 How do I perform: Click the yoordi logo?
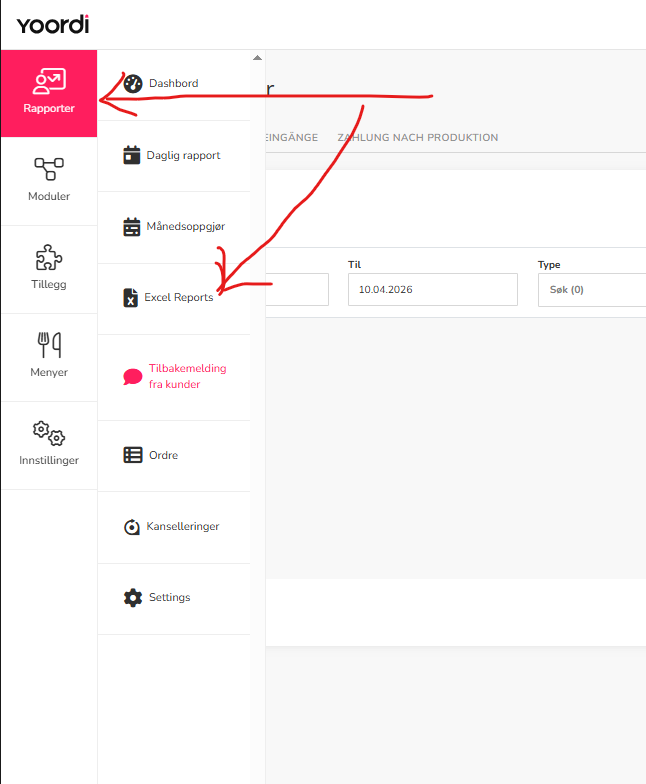[53, 24]
